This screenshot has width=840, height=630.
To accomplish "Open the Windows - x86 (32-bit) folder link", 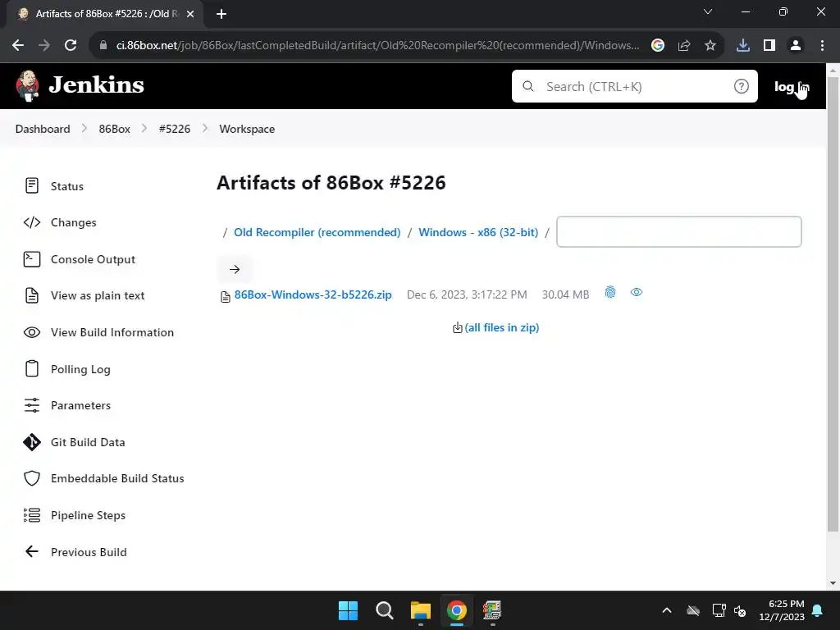I will [478, 232].
